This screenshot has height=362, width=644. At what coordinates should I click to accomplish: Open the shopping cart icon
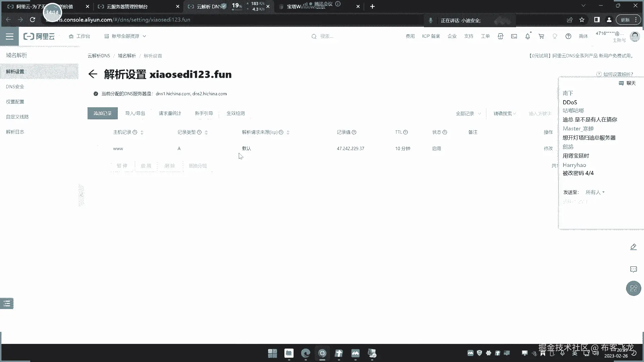point(541,36)
